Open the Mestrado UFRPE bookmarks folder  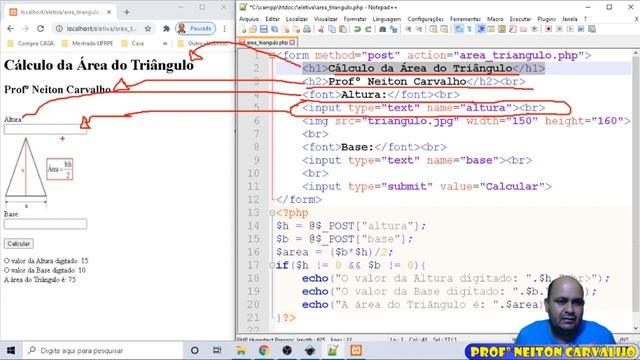(87, 43)
